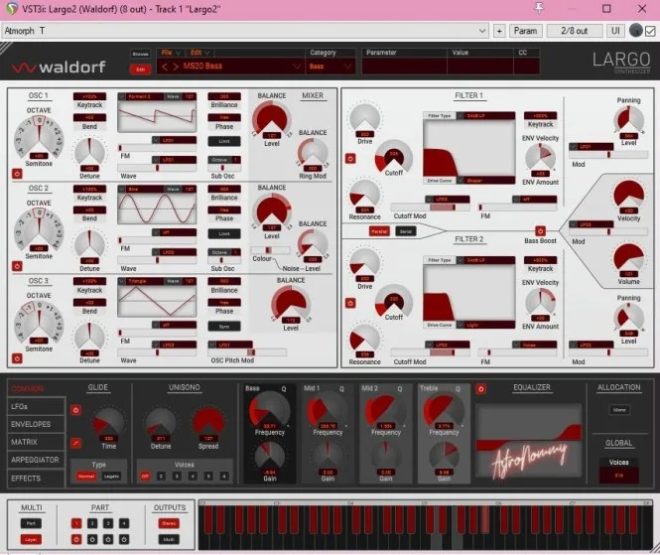Switch to the LFOs tab
This screenshot has height=555, width=660.
pyautogui.click(x=36, y=406)
